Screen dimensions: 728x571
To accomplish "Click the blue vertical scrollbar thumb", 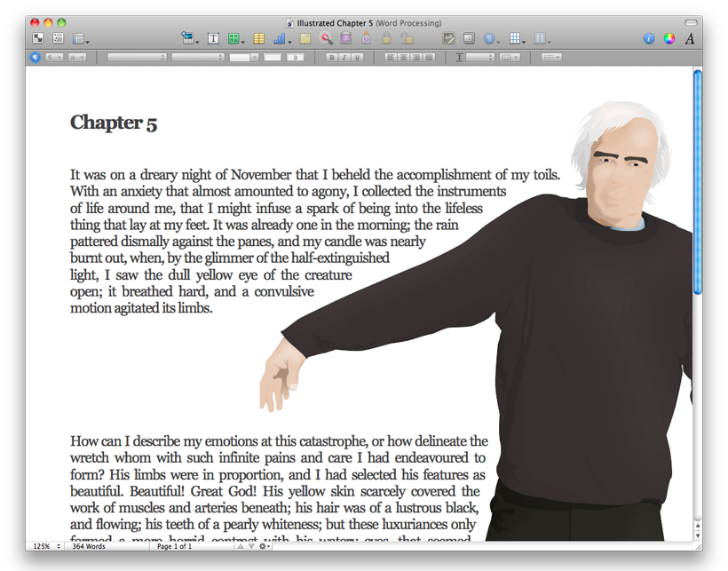I will tap(697, 182).
